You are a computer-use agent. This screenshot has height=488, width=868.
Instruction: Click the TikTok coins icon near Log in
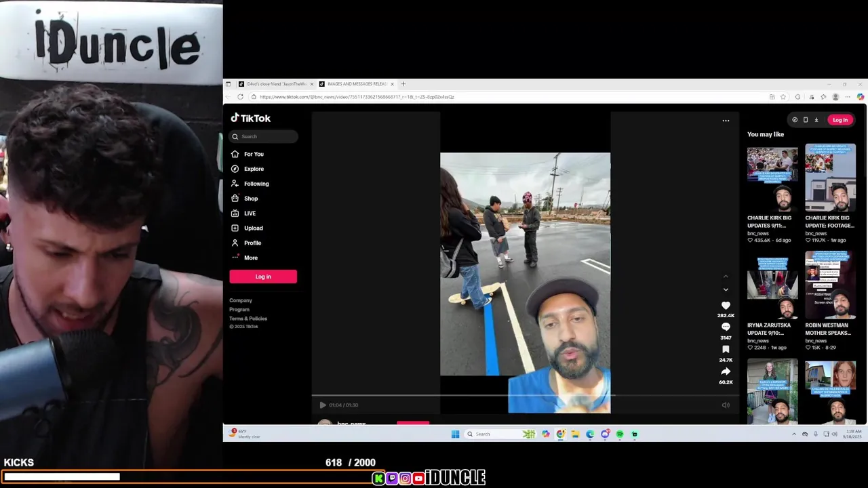click(795, 120)
